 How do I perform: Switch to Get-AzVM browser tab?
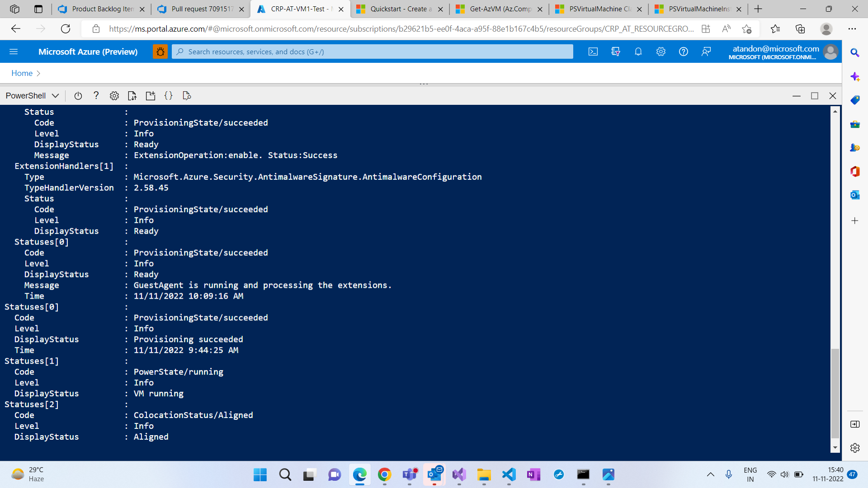click(500, 9)
